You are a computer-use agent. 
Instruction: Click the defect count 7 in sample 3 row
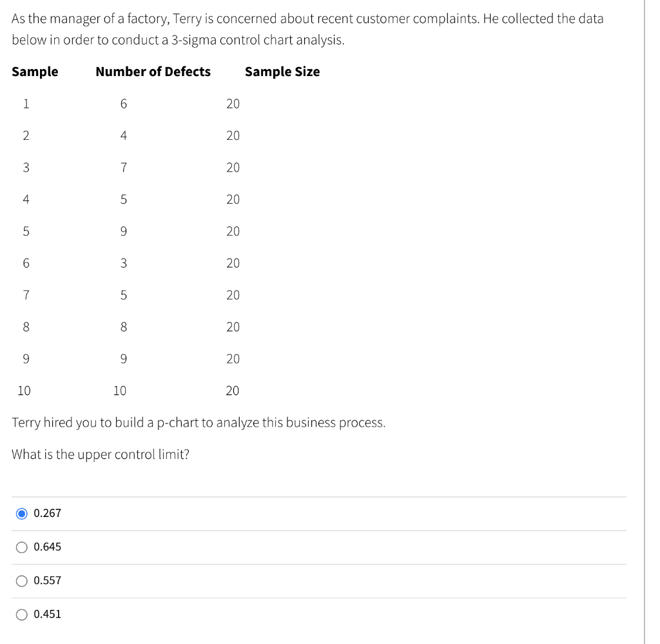(x=123, y=168)
